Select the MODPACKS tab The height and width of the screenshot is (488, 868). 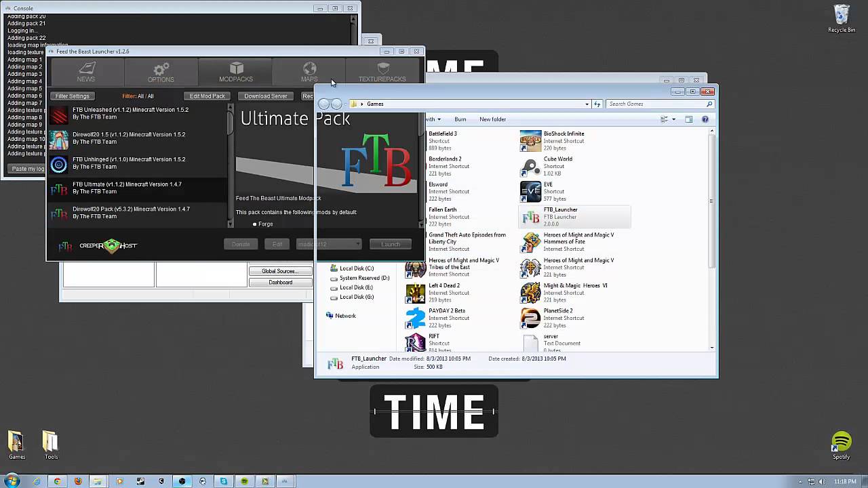pos(235,72)
